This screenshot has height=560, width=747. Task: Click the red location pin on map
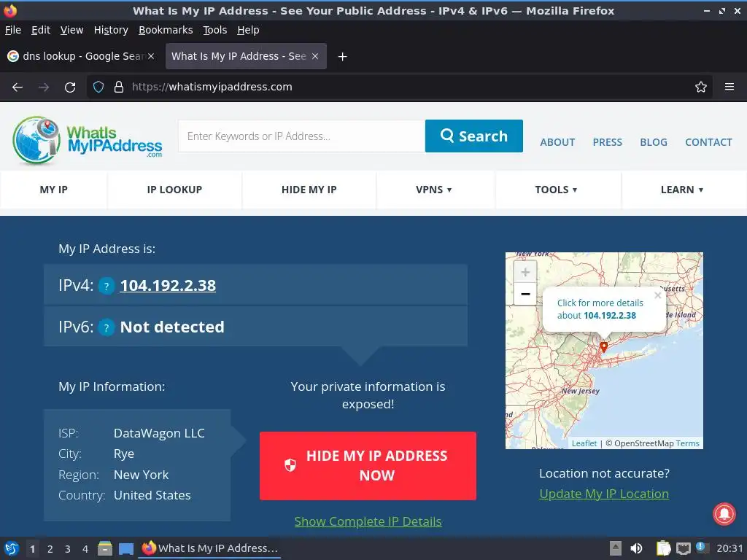603,347
